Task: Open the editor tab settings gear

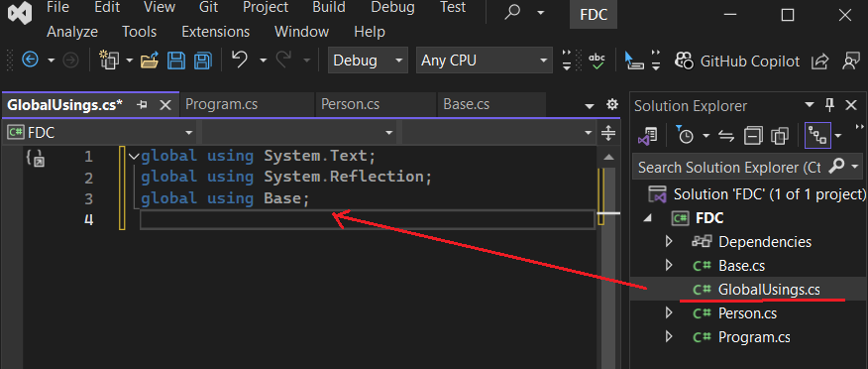Action: [x=611, y=104]
